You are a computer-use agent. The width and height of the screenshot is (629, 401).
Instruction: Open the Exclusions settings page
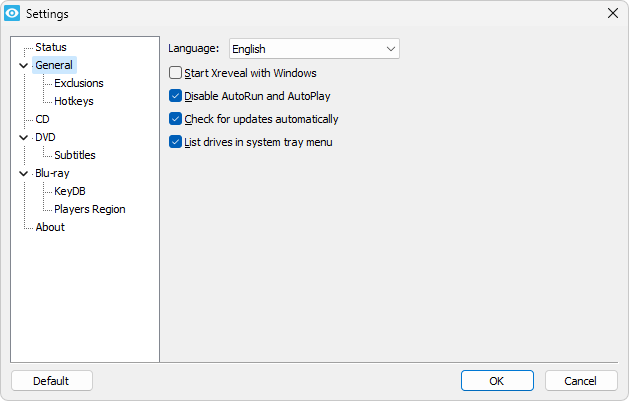tap(79, 83)
